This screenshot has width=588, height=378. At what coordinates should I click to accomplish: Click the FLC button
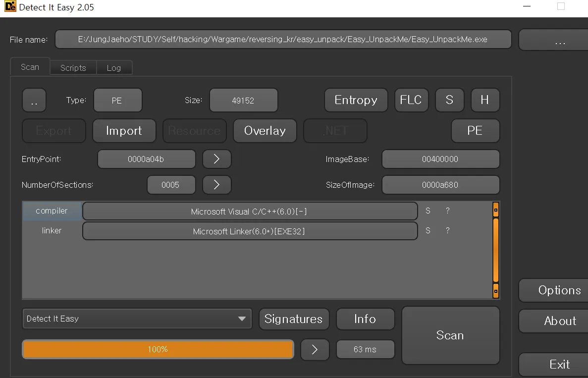(x=411, y=100)
